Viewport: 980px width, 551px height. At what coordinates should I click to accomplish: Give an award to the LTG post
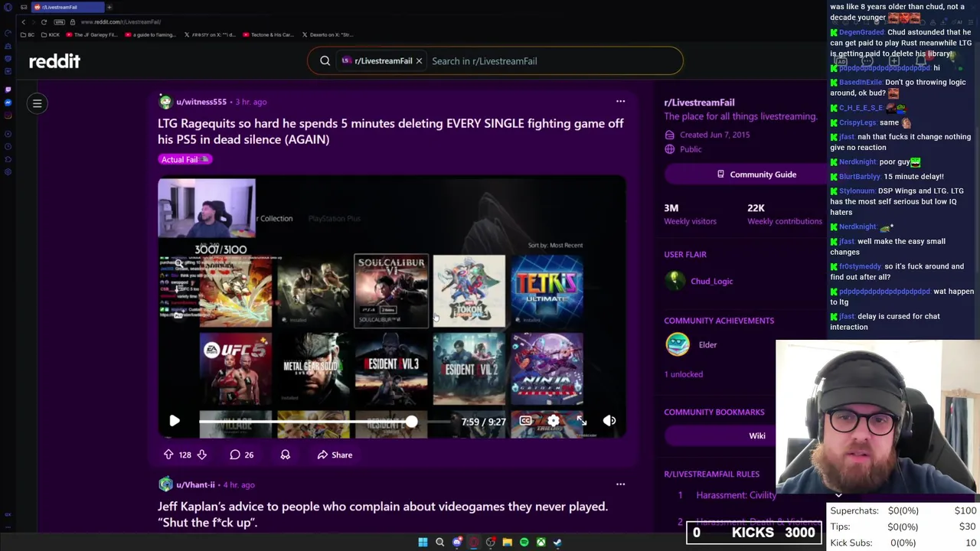click(x=285, y=455)
